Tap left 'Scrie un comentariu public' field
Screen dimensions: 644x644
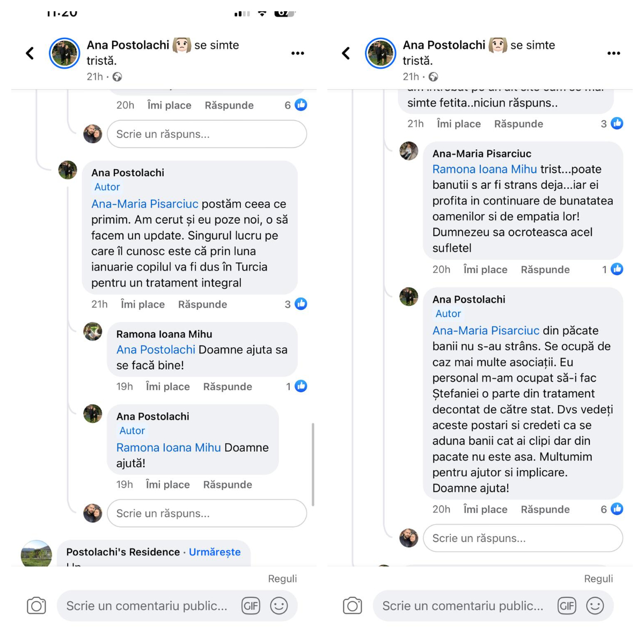point(147,606)
